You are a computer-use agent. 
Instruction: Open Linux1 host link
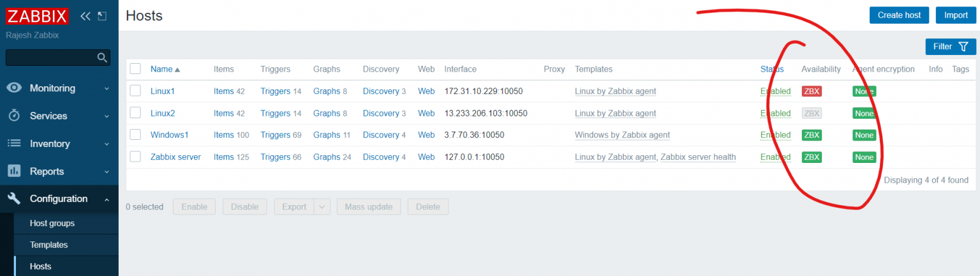point(163,91)
